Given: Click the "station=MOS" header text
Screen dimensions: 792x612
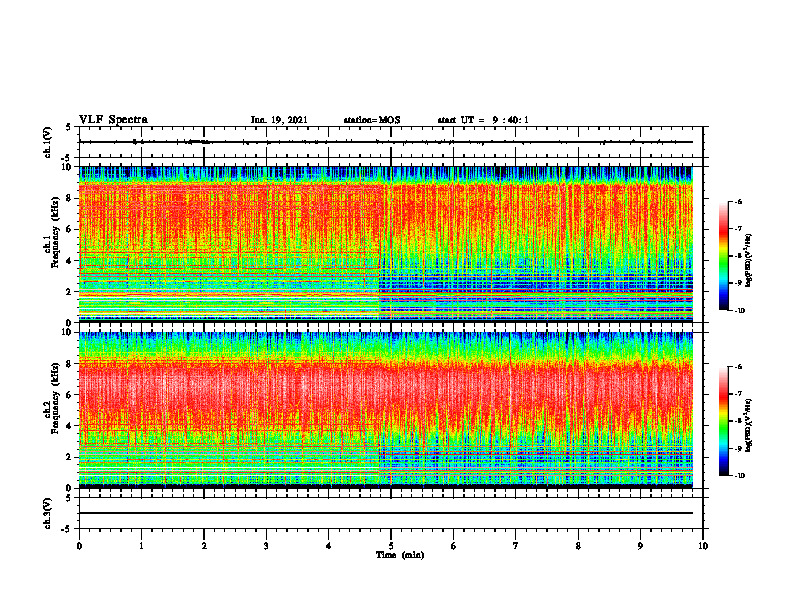Looking at the screenshot, I should click(x=372, y=120).
